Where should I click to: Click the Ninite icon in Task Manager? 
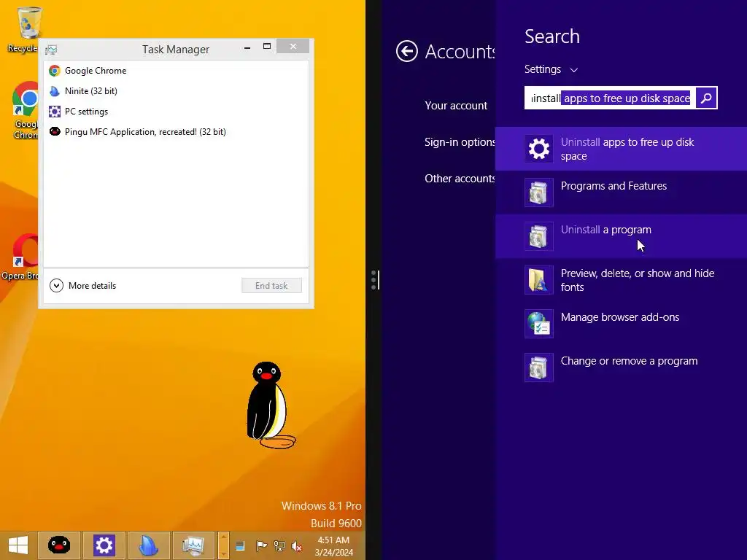click(55, 91)
